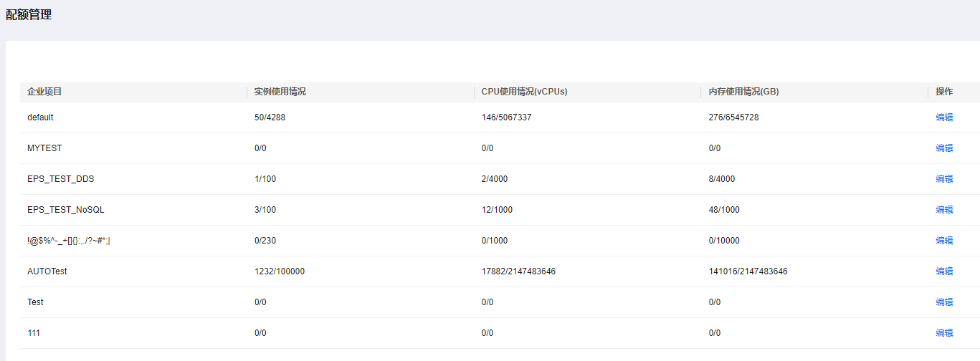
Task: Select the 企业项目 column header
Action: [44, 92]
